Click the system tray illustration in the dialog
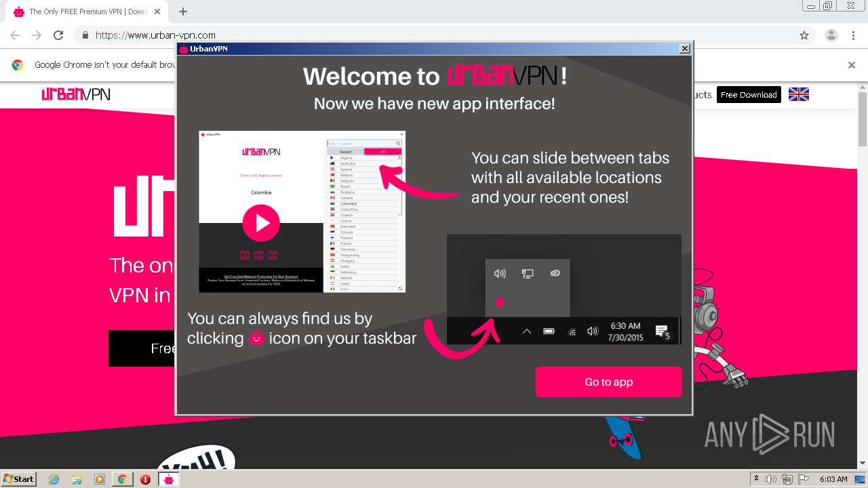 coord(564,289)
